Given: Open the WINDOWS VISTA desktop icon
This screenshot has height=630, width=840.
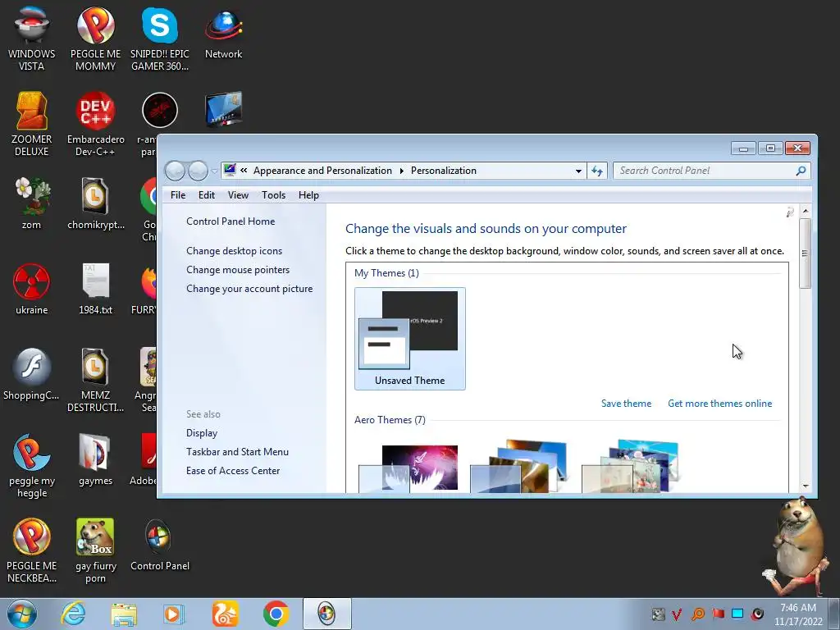Looking at the screenshot, I should tap(32, 39).
